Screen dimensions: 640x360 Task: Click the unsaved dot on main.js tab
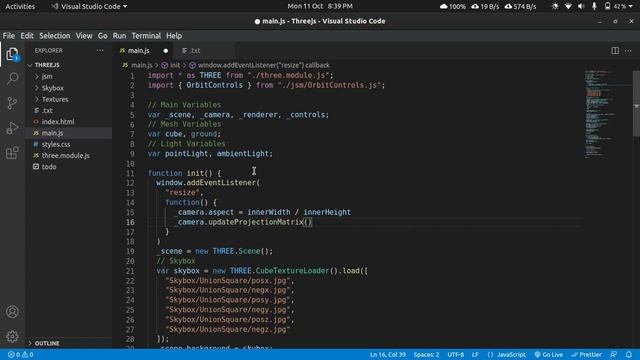166,51
